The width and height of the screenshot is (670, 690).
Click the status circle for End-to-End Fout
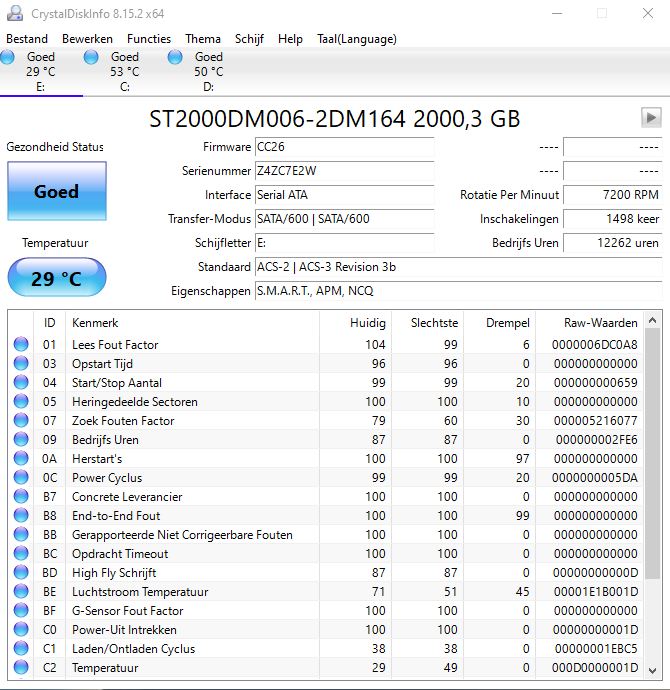click(21, 515)
